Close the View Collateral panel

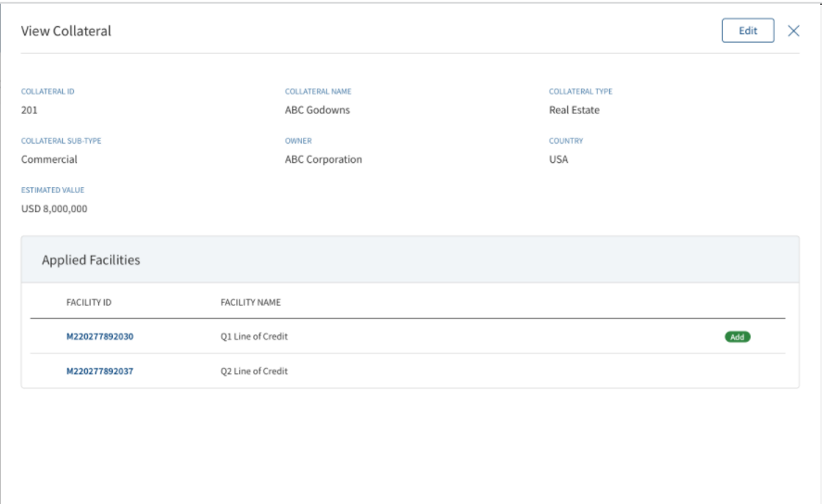(x=793, y=31)
